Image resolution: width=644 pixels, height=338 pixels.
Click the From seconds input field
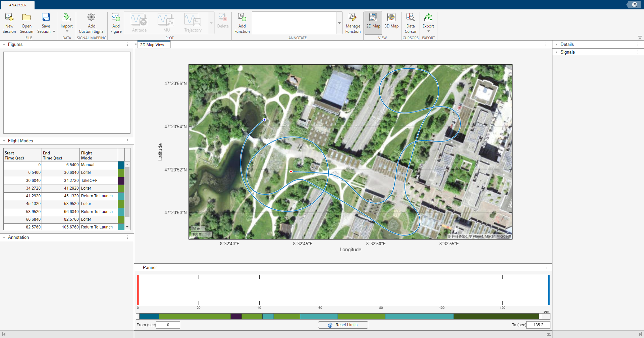click(x=168, y=325)
